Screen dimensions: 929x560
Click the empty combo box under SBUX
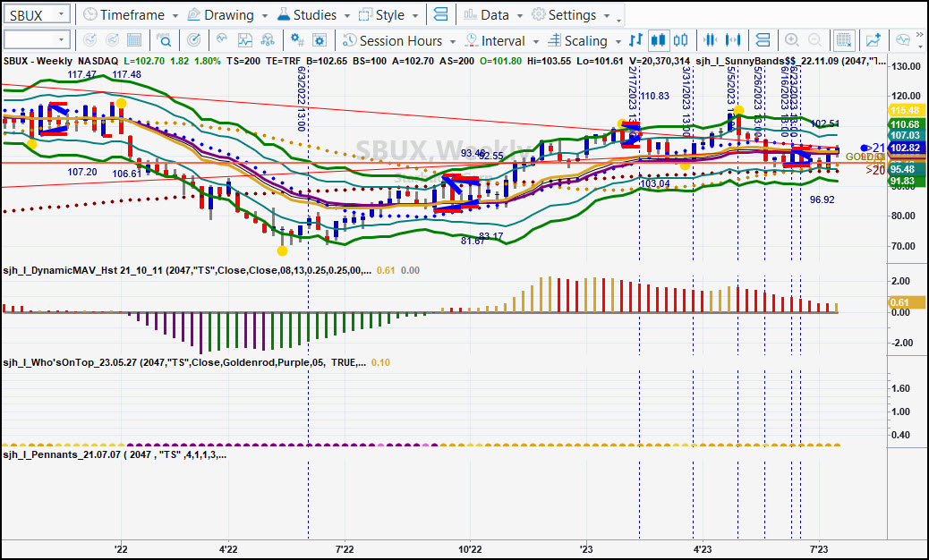37,40
